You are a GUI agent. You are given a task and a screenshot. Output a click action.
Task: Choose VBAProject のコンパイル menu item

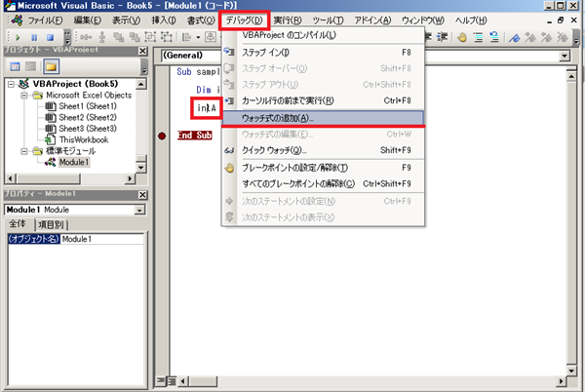tap(323, 35)
